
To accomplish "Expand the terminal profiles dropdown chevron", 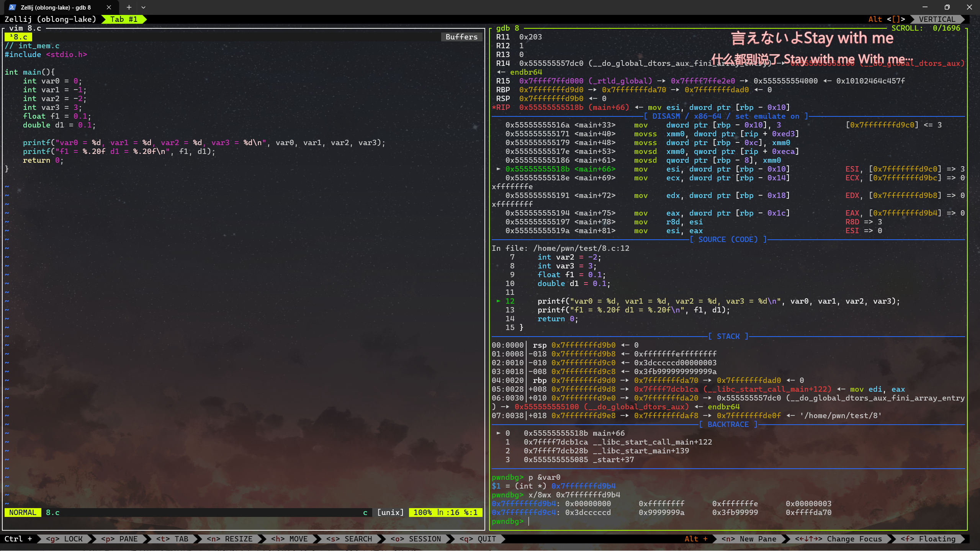I will tap(143, 7).
